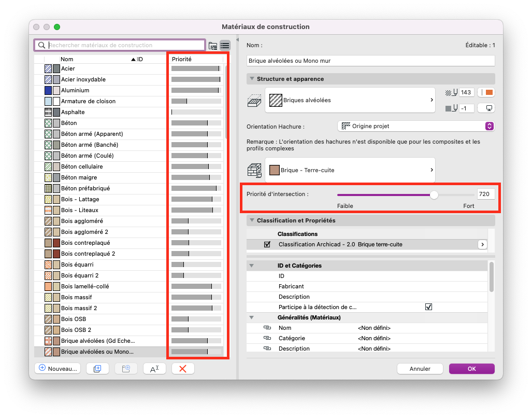Open Briques alvéolées fill chooser
The image size is (532, 418).
point(350,100)
